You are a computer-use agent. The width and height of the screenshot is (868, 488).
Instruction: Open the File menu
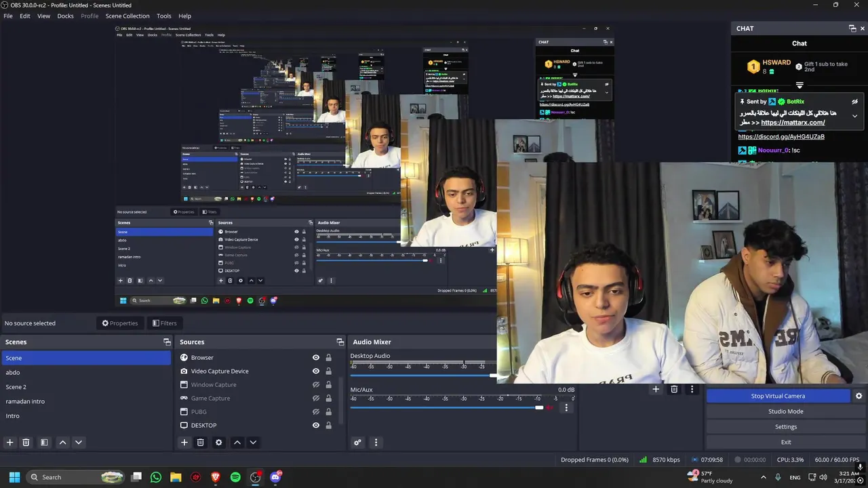[x=8, y=16]
